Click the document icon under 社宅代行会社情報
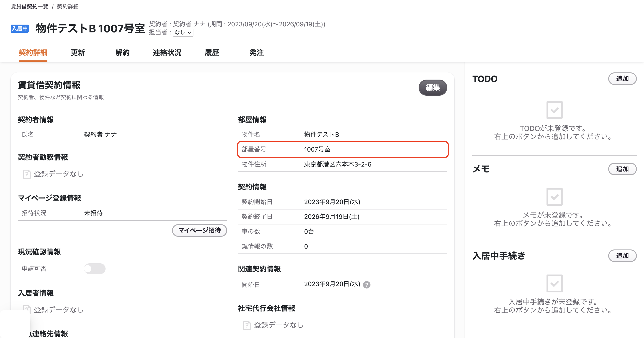This screenshot has width=644, height=338. [247, 325]
